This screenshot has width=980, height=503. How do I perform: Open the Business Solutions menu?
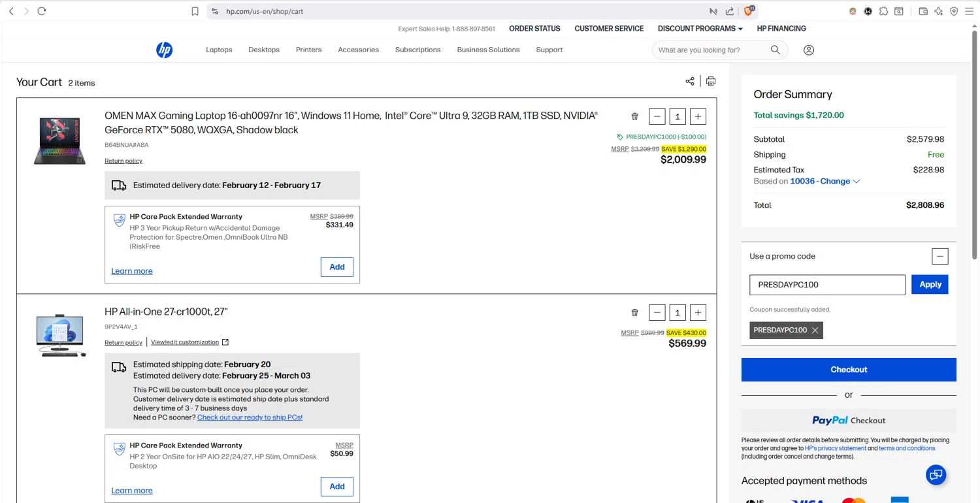488,50
